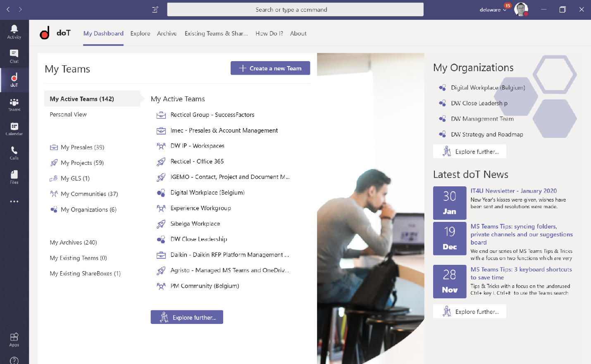Screen dimensions: 591x364
Task: Open the Teams sidebar icon
Action: (x=14, y=105)
